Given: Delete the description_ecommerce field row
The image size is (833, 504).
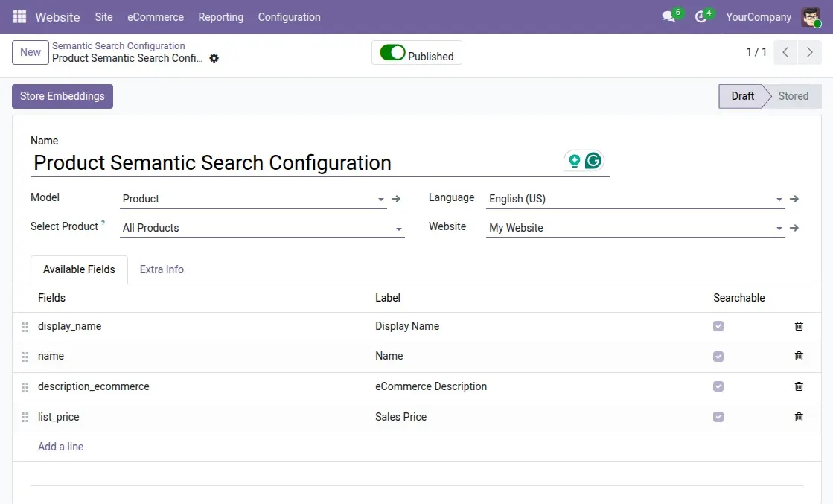Looking at the screenshot, I should point(799,386).
